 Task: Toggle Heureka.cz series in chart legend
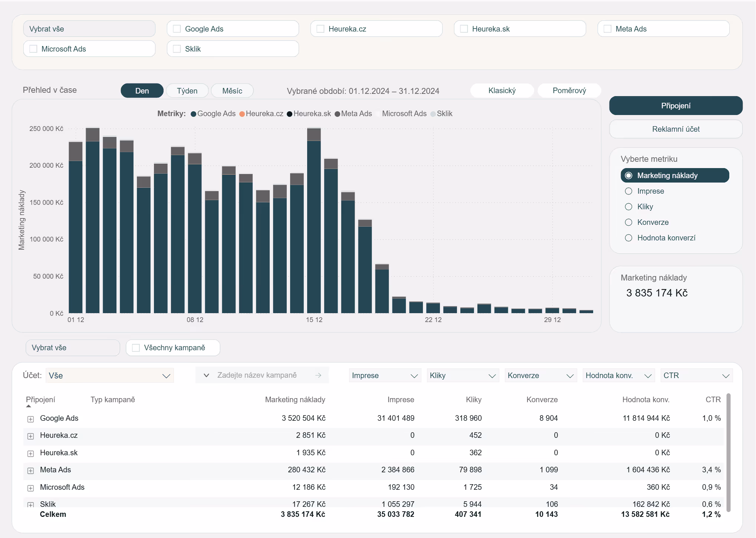point(262,114)
